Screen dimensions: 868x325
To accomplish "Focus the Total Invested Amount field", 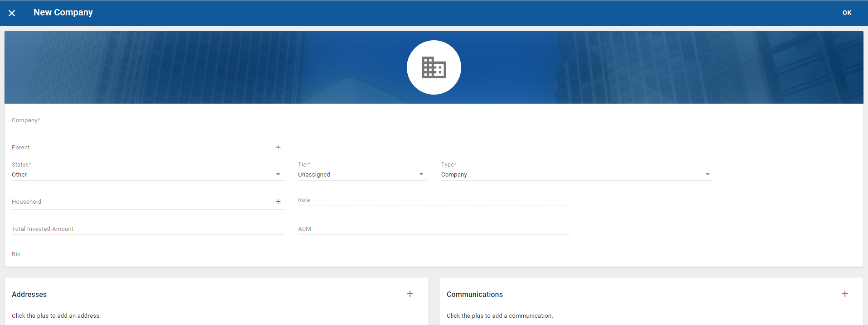I will coord(147,229).
